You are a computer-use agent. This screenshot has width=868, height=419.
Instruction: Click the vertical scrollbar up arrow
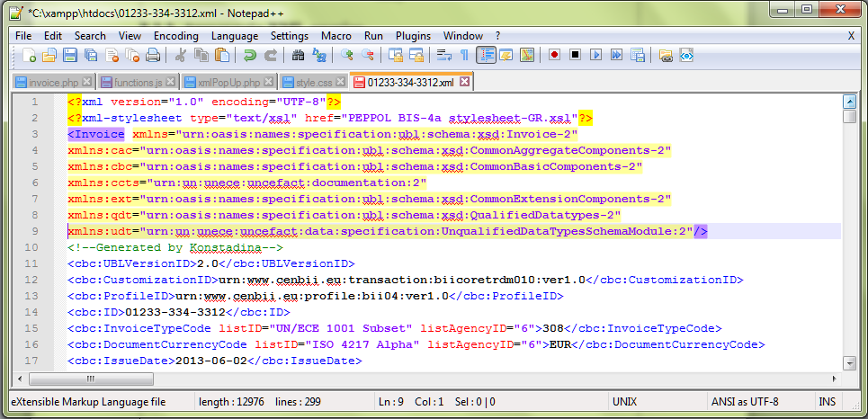click(x=849, y=102)
